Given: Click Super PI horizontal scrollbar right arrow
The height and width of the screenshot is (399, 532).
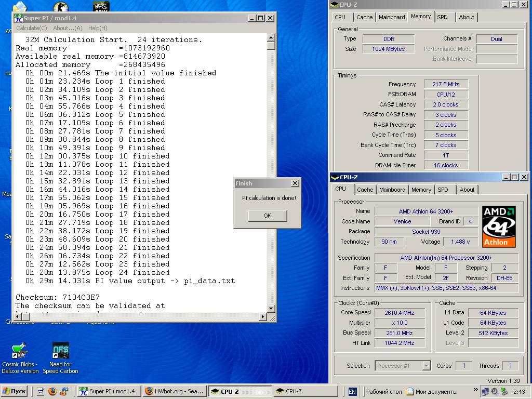Looking at the screenshot, I should click(262, 316).
